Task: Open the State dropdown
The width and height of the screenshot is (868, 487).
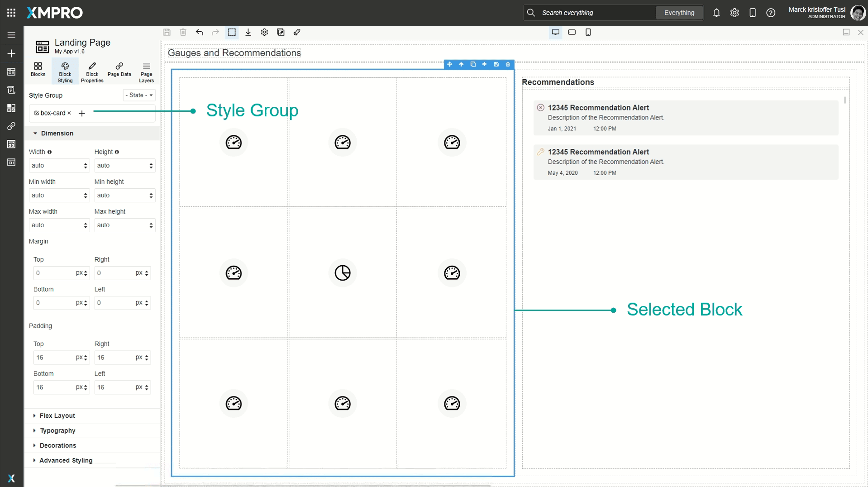Action: coord(139,95)
